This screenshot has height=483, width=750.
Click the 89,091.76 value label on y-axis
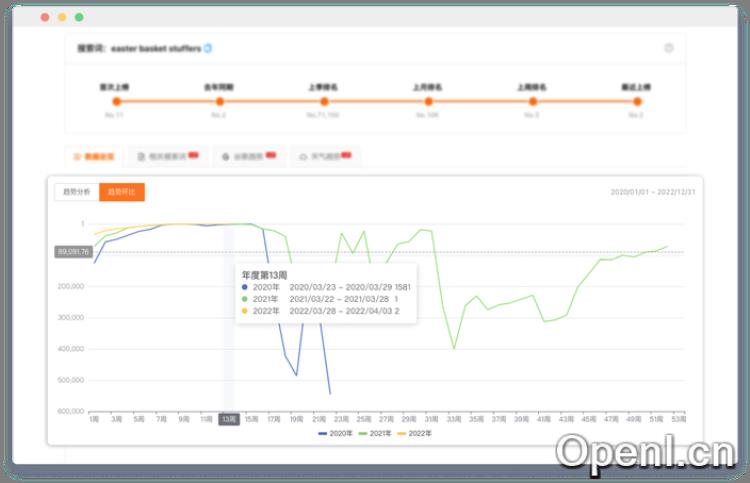[x=74, y=252]
